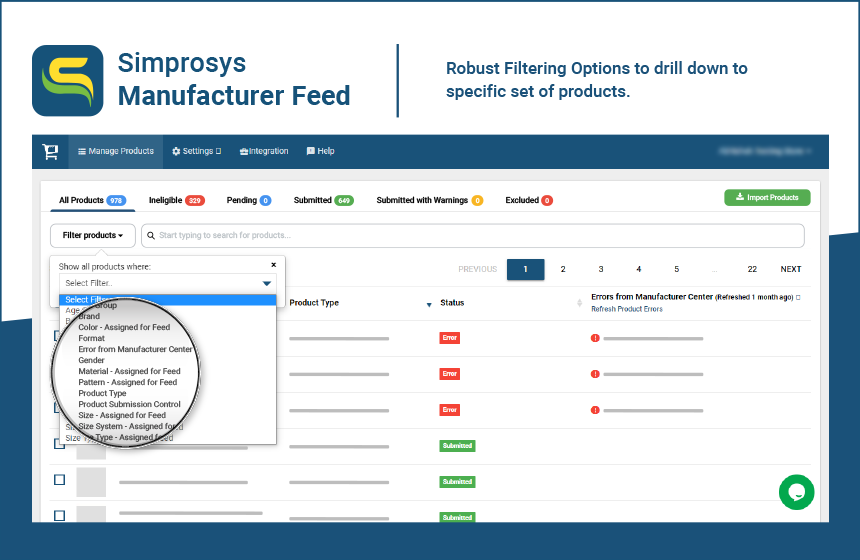Switch to the Submitted tab
This screenshot has width=860, height=560.
point(324,200)
